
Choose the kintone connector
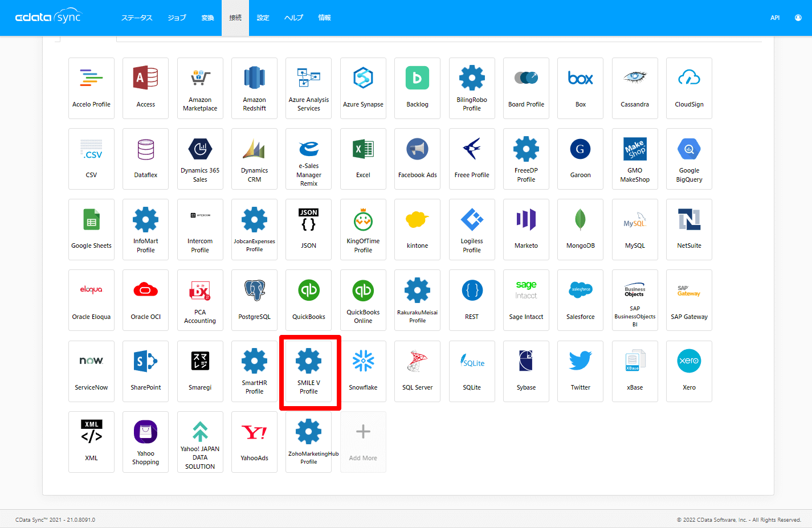pos(417,230)
